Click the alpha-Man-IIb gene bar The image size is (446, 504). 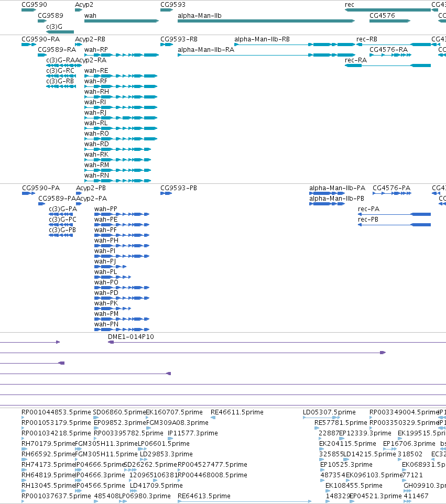pos(266,21)
